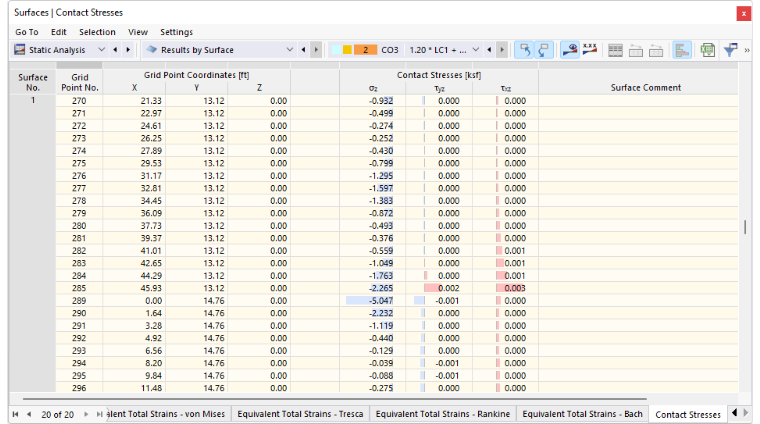The image size is (760, 424).
Task: Click the vertical scrollbar thumb
Action: tap(745, 227)
